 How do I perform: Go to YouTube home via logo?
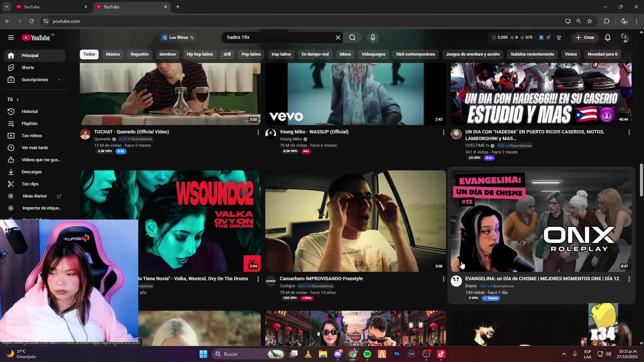tap(36, 38)
